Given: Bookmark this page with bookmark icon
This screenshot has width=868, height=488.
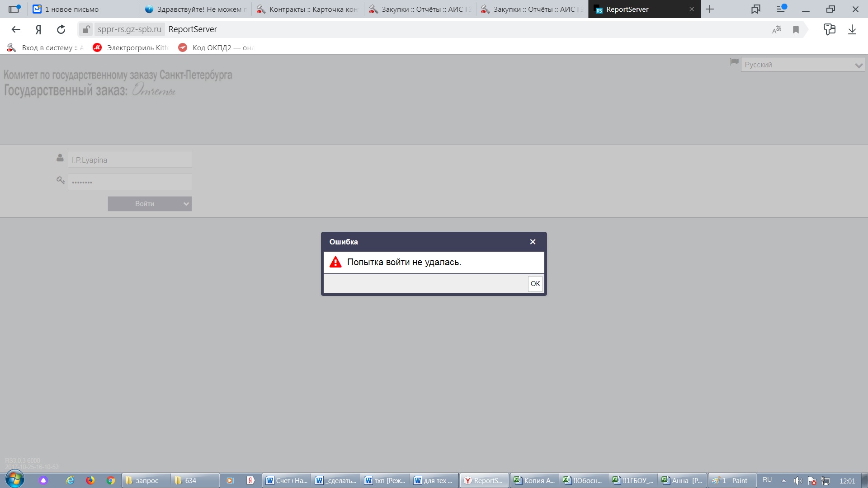Looking at the screenshot, I should 796,29.
